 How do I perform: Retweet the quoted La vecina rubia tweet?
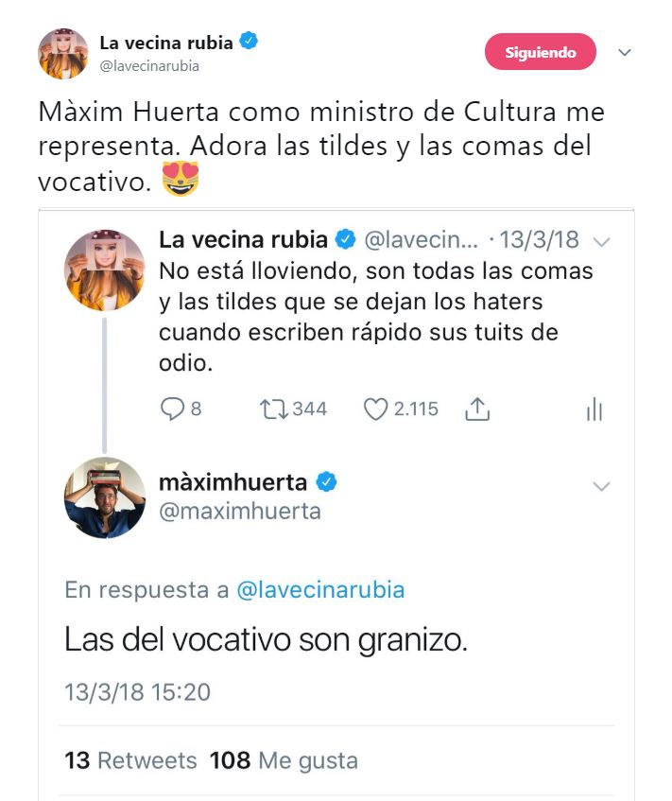point(275,409)
